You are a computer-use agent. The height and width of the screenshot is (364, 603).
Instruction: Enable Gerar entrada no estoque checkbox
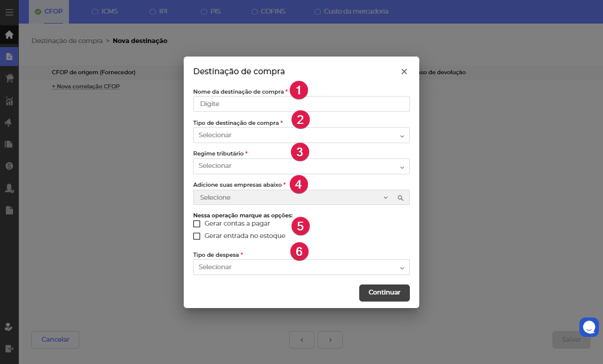point(197,236)
